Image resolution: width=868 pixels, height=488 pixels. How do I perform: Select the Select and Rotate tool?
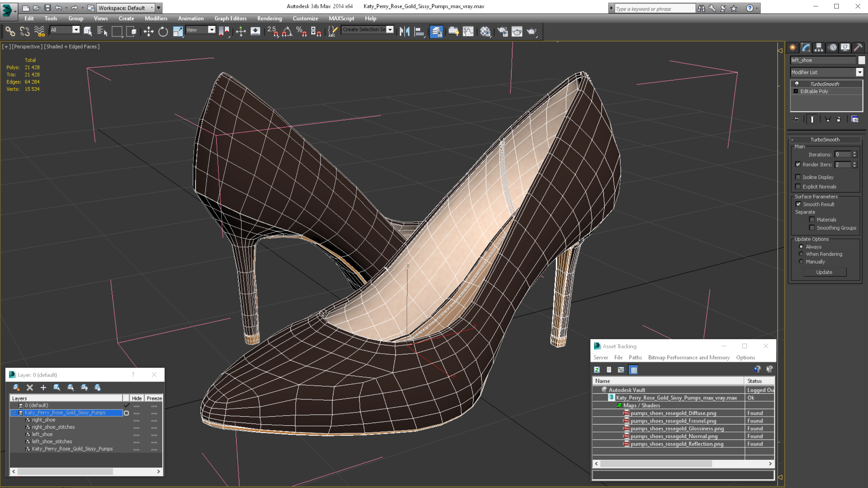(163, 32)
